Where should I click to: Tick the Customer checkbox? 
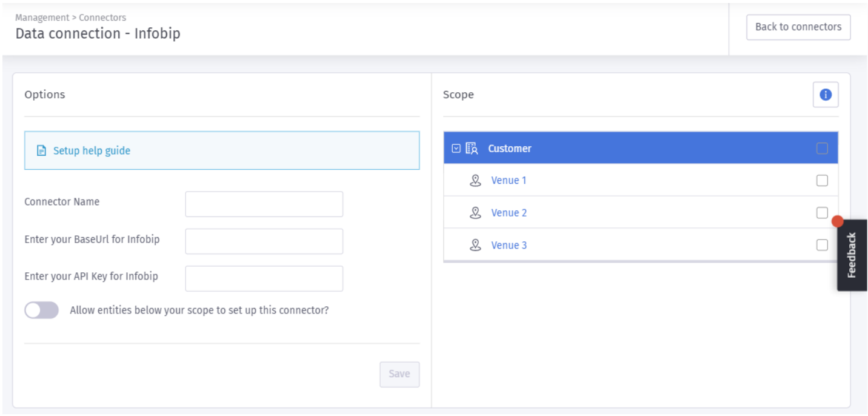click(x=822, y=149)
